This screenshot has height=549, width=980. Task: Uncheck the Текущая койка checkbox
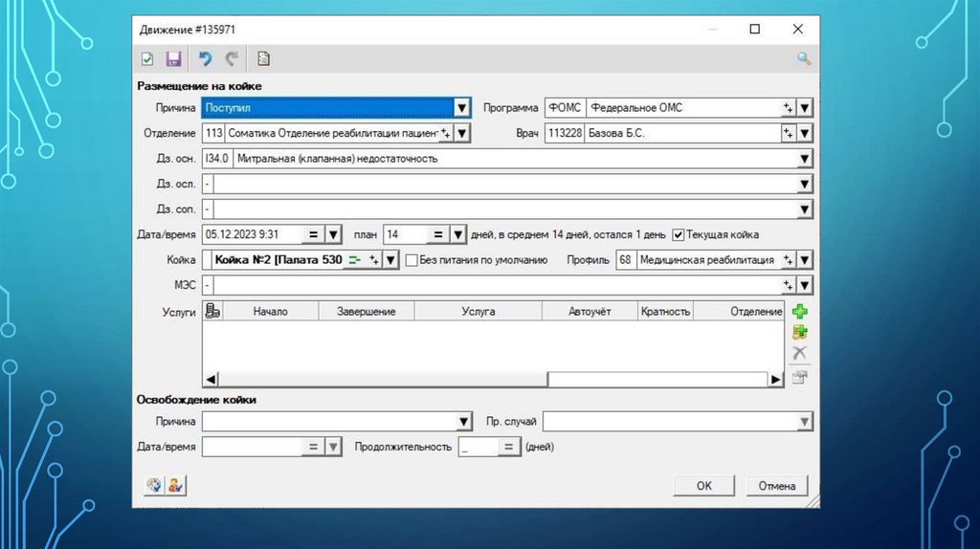pyautogui.click(x=679, y=234)
